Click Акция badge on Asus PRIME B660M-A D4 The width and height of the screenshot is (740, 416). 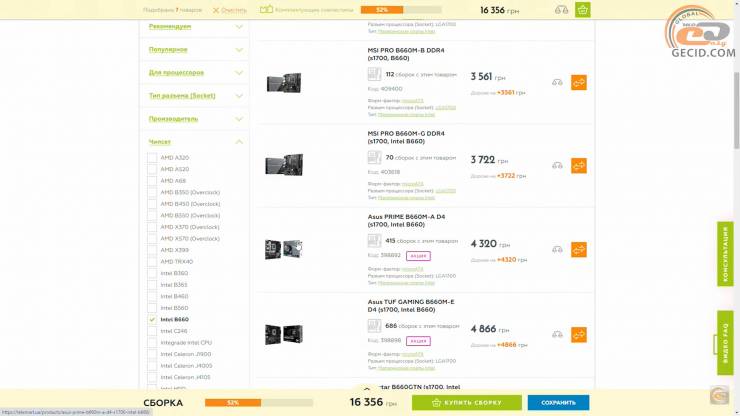[418, 256]
